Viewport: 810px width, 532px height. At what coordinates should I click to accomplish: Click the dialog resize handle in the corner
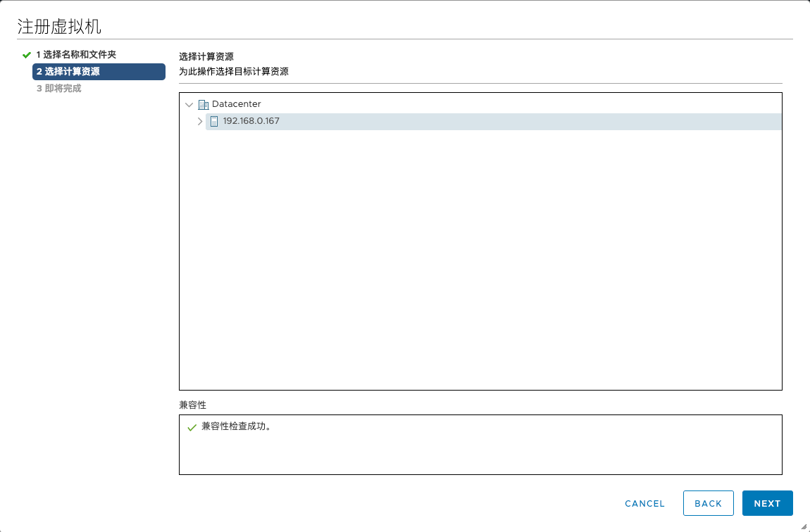(803, 526)
